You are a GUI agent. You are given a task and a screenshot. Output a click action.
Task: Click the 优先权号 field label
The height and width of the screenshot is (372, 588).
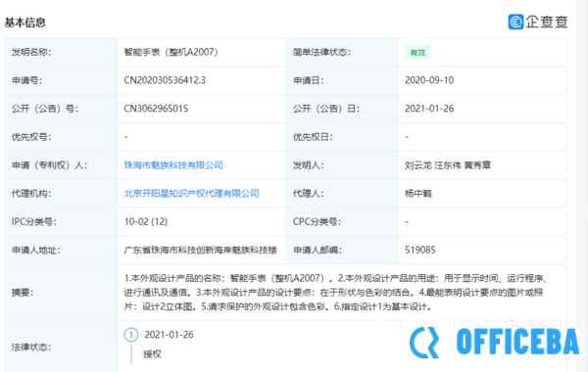point(31,137)
